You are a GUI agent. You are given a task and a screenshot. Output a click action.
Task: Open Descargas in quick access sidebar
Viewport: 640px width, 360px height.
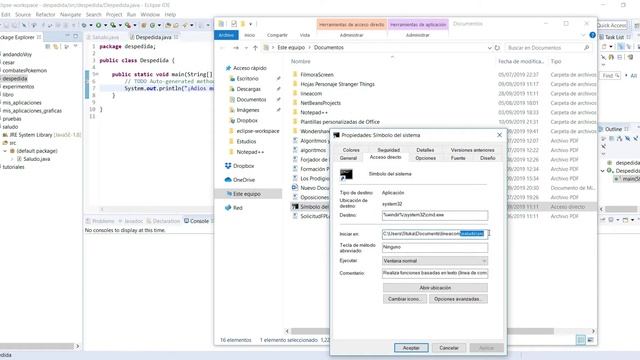click(x=248, y=89)
